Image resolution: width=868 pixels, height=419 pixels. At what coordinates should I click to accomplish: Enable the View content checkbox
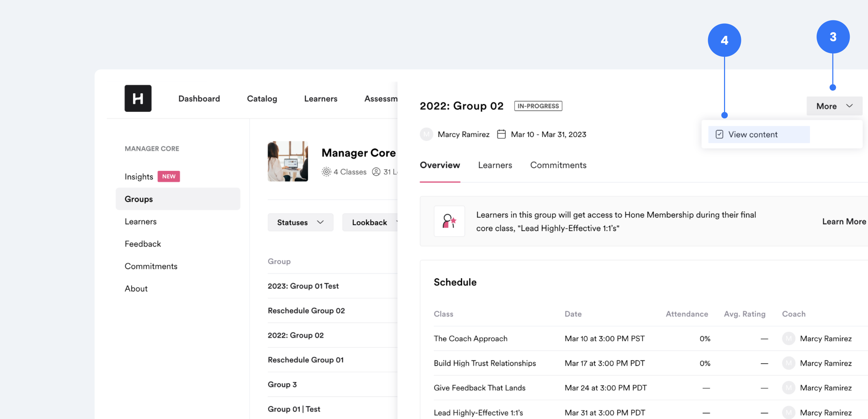pos(719,134)
